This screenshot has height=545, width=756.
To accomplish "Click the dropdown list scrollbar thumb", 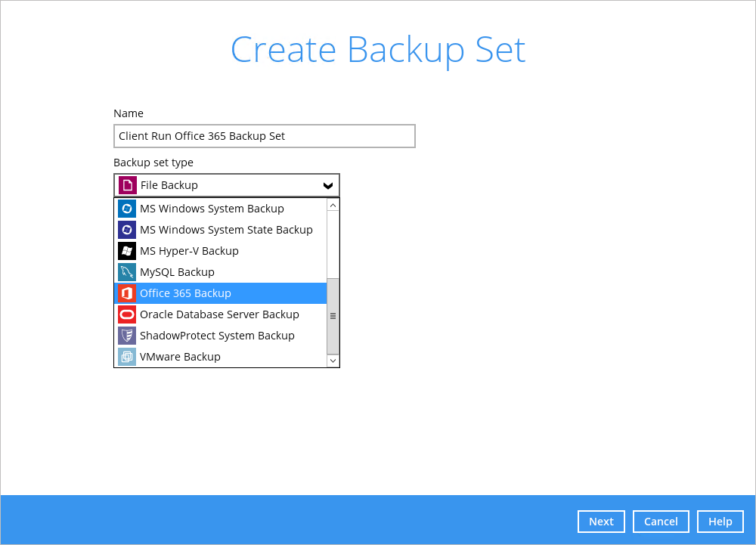I will (x=333, y=316).
